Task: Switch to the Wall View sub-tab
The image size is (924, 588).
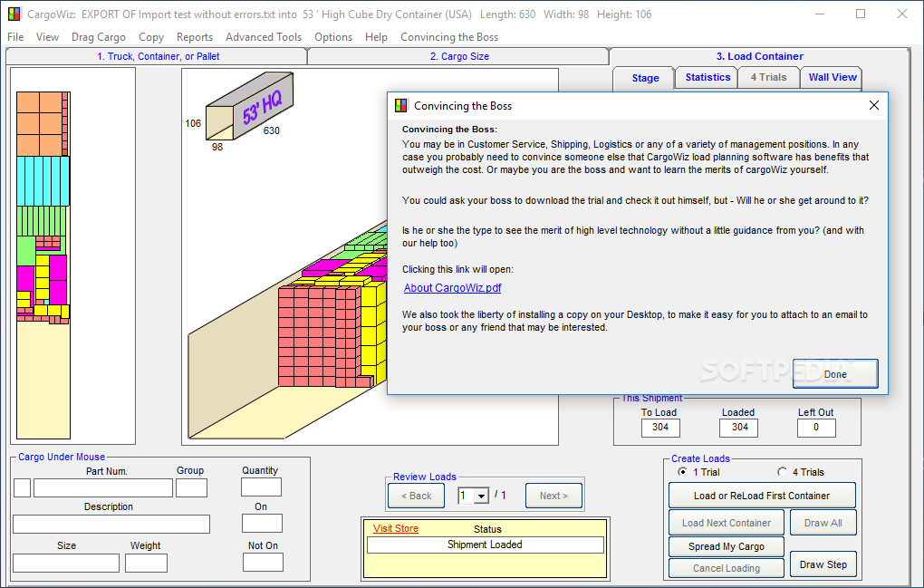Action: [x=833, y=77]
